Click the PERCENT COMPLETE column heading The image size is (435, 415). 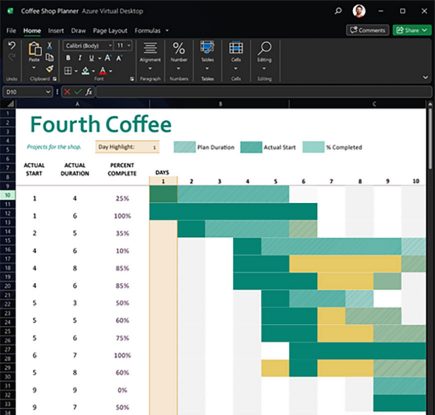pos(122,169)
